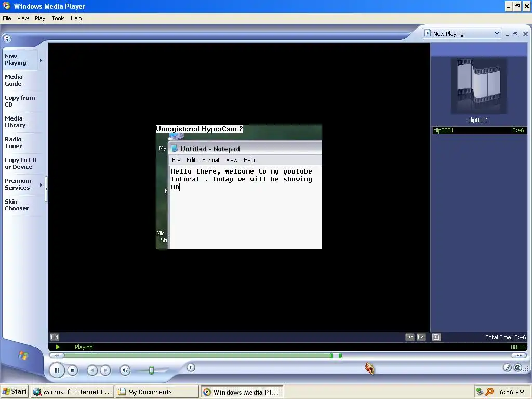
Task: Open the Tools menu
Action: 58,18
